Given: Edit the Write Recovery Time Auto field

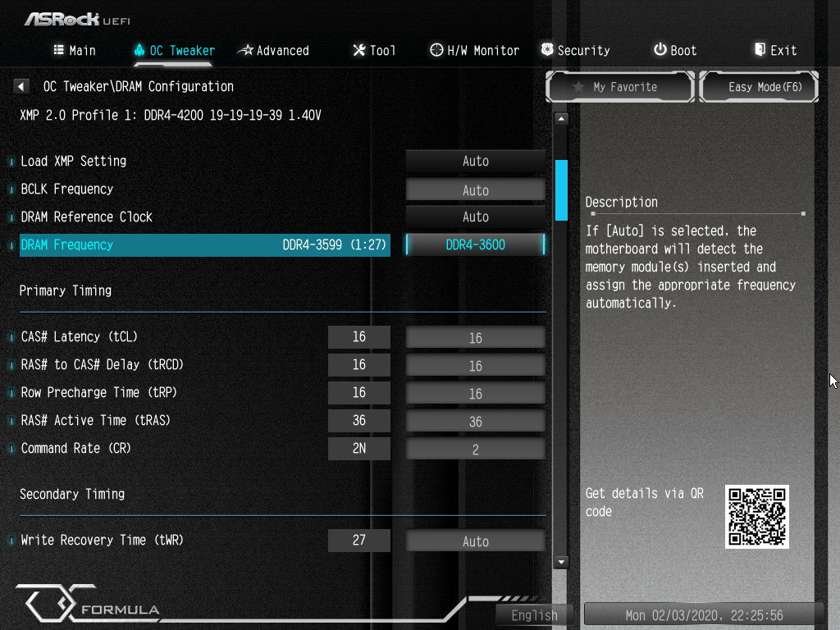Looking at the screenshot, I should pyautogui.click(x=475, y=541).
